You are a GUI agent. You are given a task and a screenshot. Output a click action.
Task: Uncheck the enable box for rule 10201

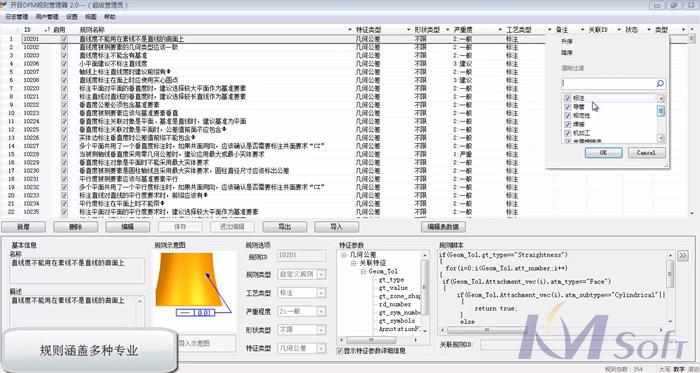(x=64, y=39)
